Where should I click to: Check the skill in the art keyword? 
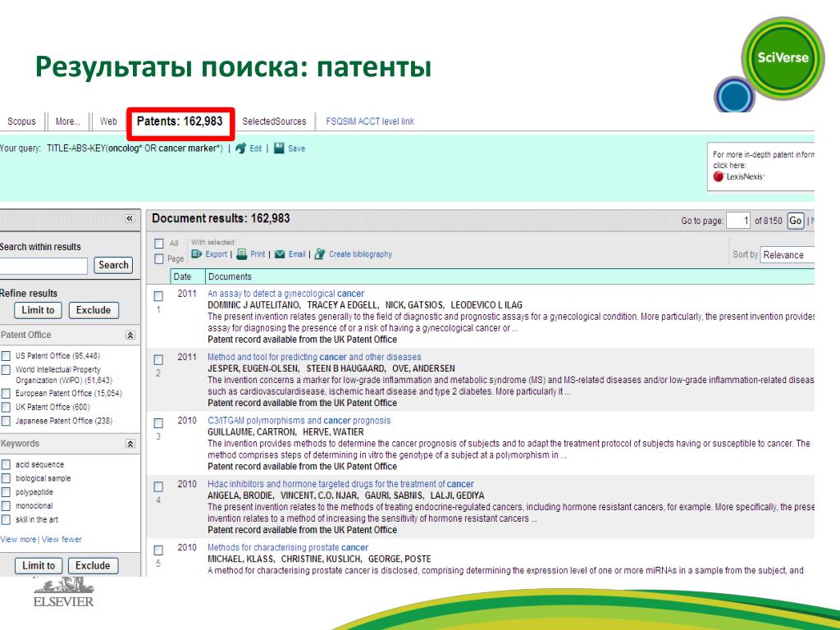click(x=6, y=519)
